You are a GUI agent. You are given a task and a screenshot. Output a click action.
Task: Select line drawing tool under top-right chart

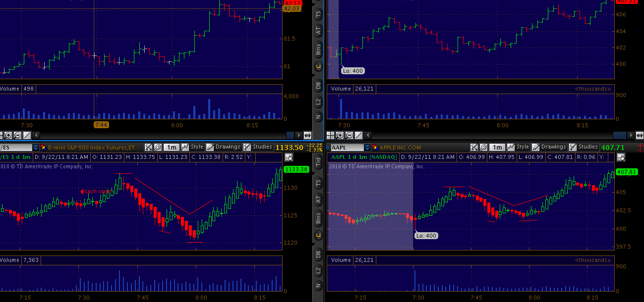point(358,135)
